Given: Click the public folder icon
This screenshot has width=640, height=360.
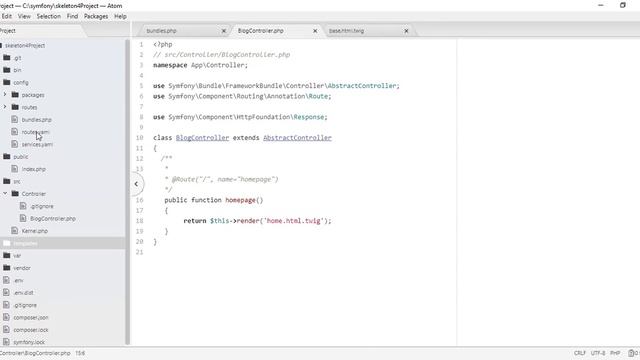Looking at the screenshot, I should pos(7,156).
